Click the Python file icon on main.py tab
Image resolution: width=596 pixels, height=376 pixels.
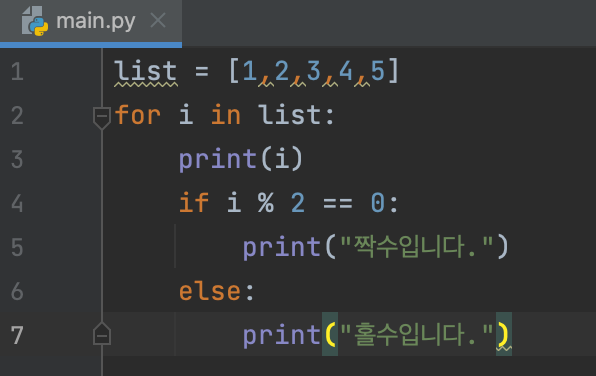35,21
